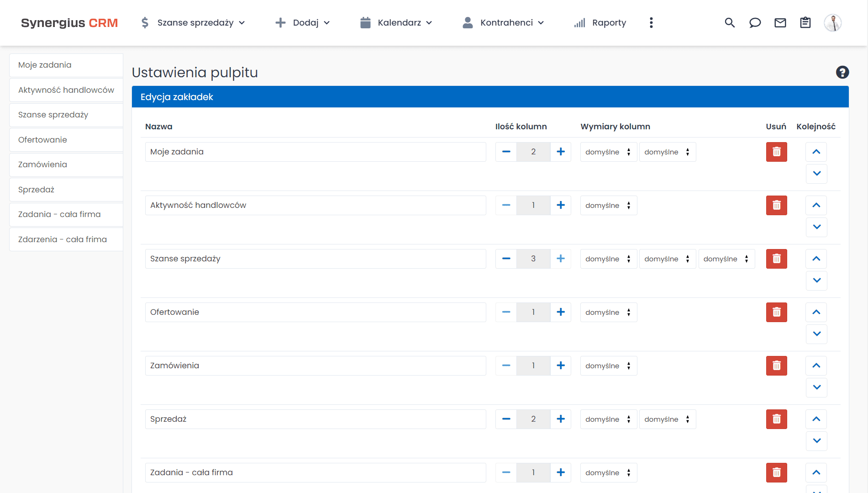Open the clipboard tasks icon

click(x=805, y=23)
